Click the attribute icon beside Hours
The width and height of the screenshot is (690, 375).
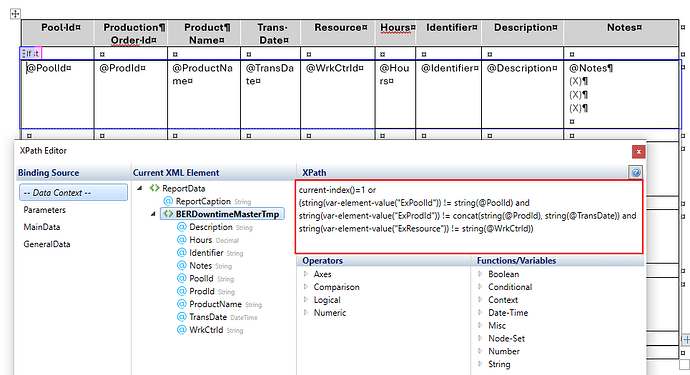tap(182, 240)
